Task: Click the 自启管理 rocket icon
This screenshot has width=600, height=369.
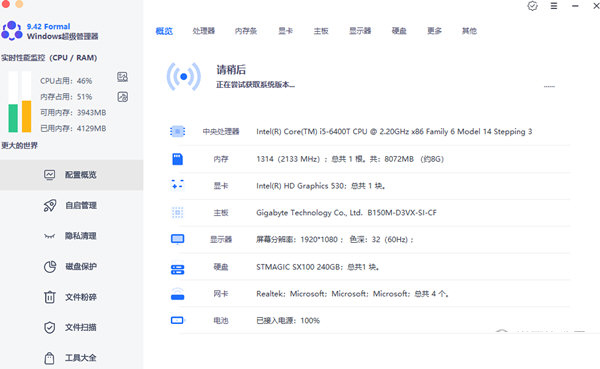Action: click(x=50, y=206)
